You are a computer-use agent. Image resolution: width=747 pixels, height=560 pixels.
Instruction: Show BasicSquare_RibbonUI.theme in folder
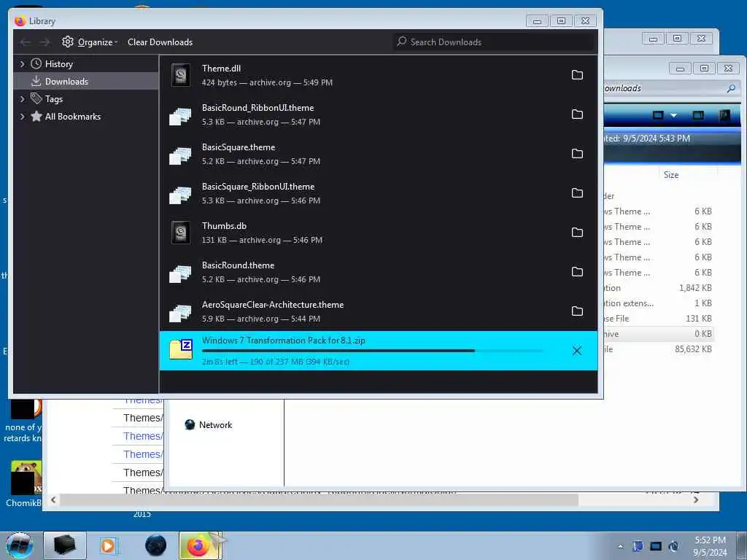coord(577,192)
